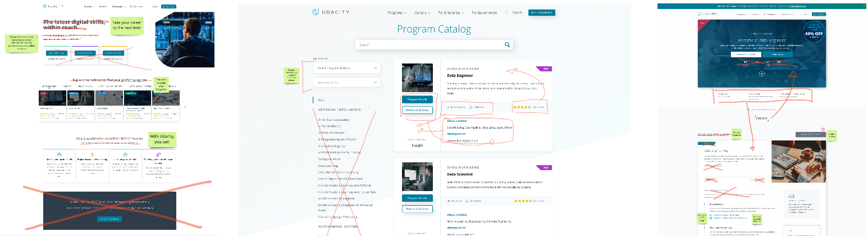Click the star rating on the Data Scientist card
This screenshot has height=236, width=868.
coord(523,201)
